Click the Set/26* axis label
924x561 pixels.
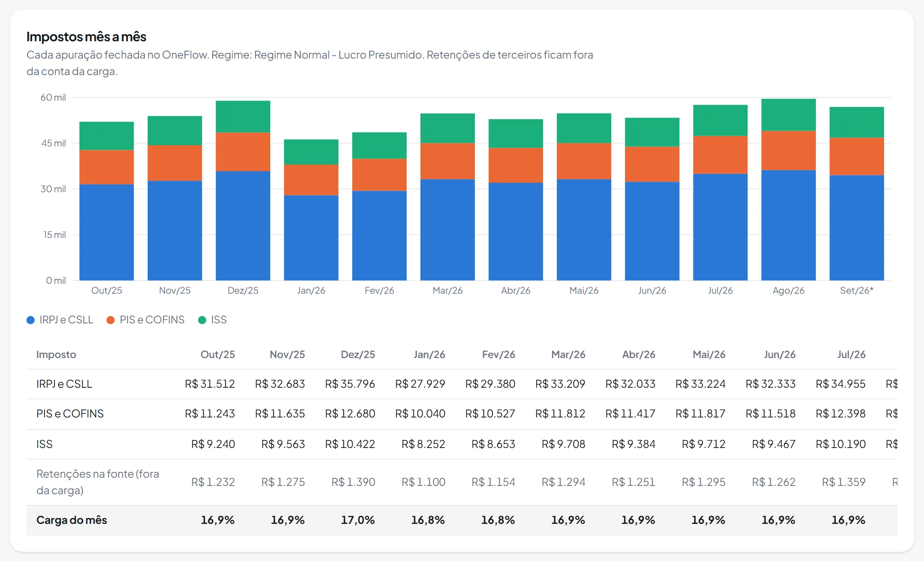[857, 290]
